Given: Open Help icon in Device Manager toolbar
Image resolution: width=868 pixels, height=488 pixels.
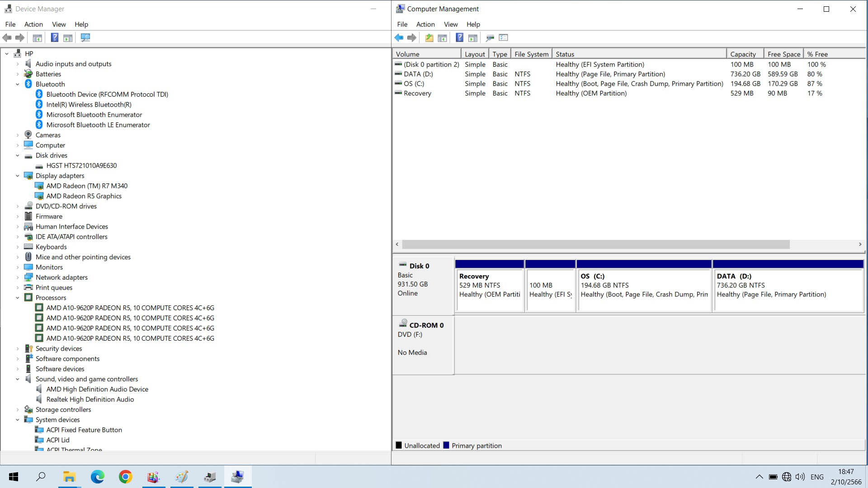Looking at the screenshot, I should point(54,38).
